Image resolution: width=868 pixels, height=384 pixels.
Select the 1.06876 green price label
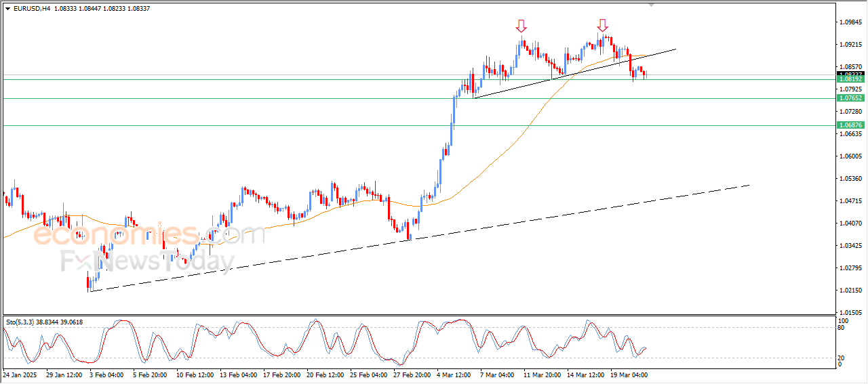(850, 125)
